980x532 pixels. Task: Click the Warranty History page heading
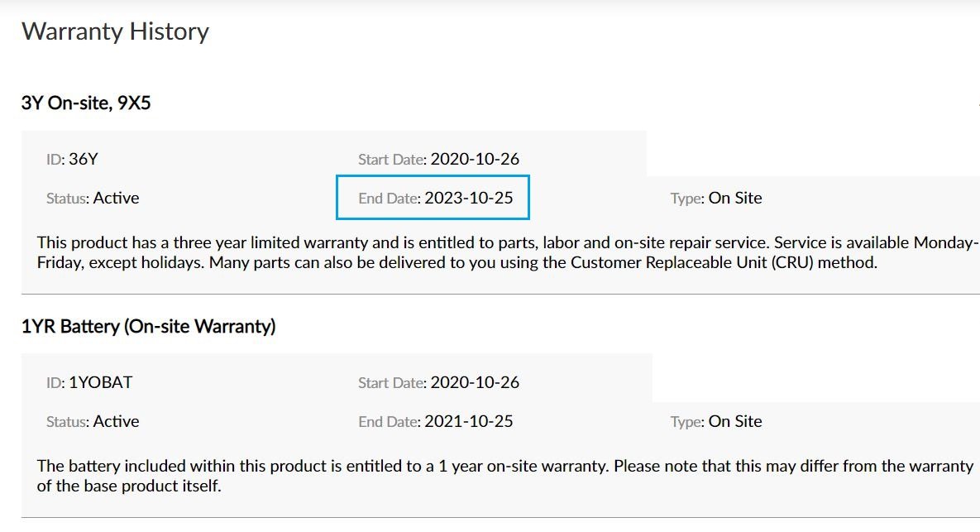[x=115, y=31]
